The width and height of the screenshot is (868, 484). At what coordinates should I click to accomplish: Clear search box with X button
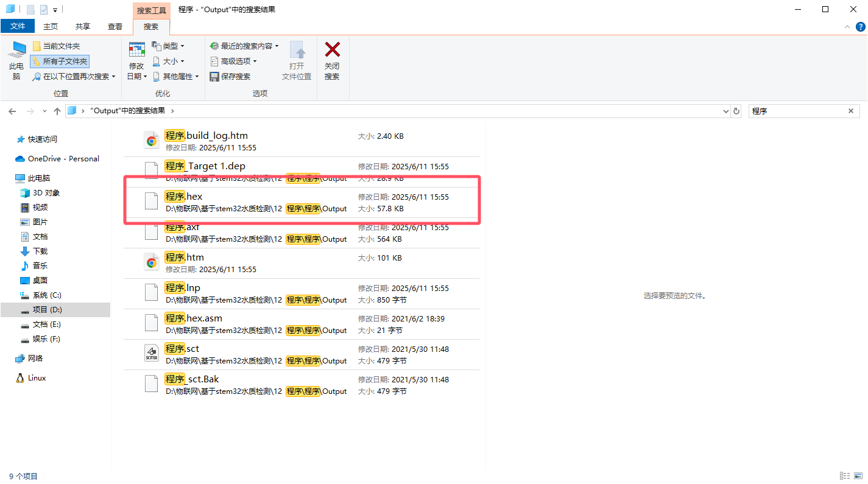[851, 111]
